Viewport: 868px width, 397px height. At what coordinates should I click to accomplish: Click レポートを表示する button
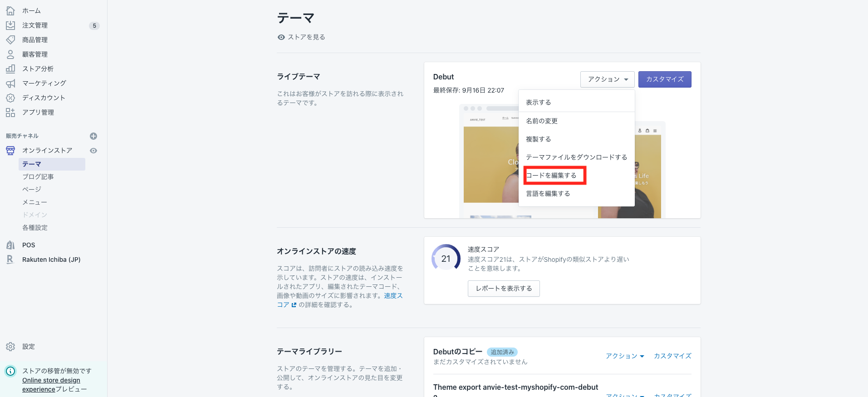pyautogui.click(x=504, y=289)
